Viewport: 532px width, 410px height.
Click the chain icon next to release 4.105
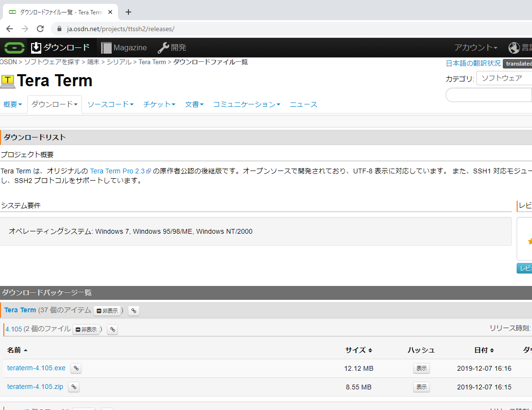(112, 330)
